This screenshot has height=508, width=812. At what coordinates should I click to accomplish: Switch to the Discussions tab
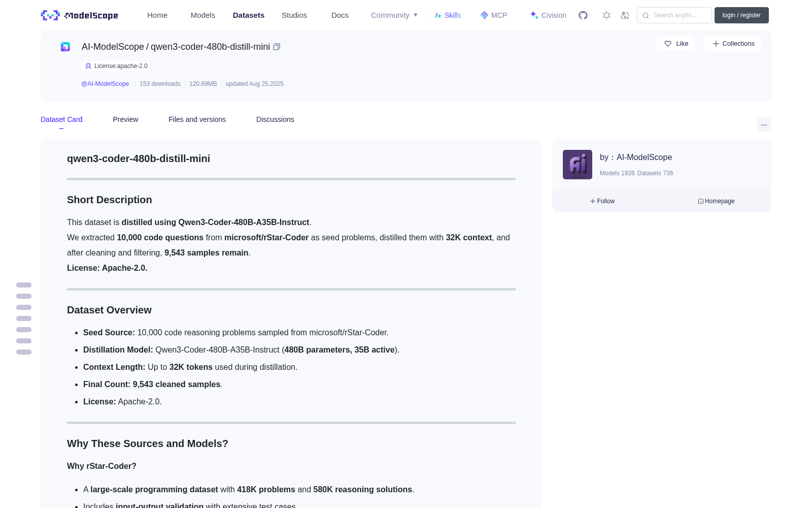(x=275, y=119)
